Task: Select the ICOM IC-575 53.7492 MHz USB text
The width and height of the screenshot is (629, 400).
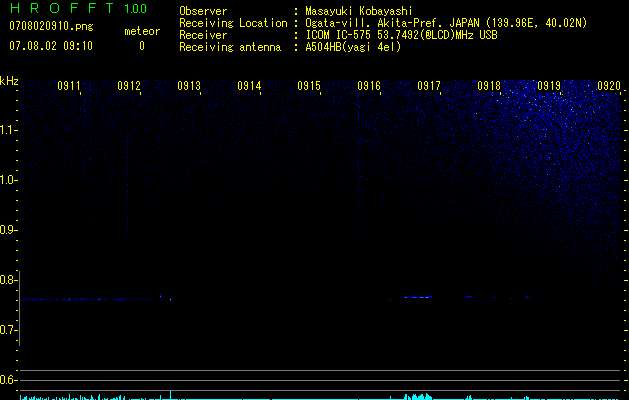Action: coord(402,35)
